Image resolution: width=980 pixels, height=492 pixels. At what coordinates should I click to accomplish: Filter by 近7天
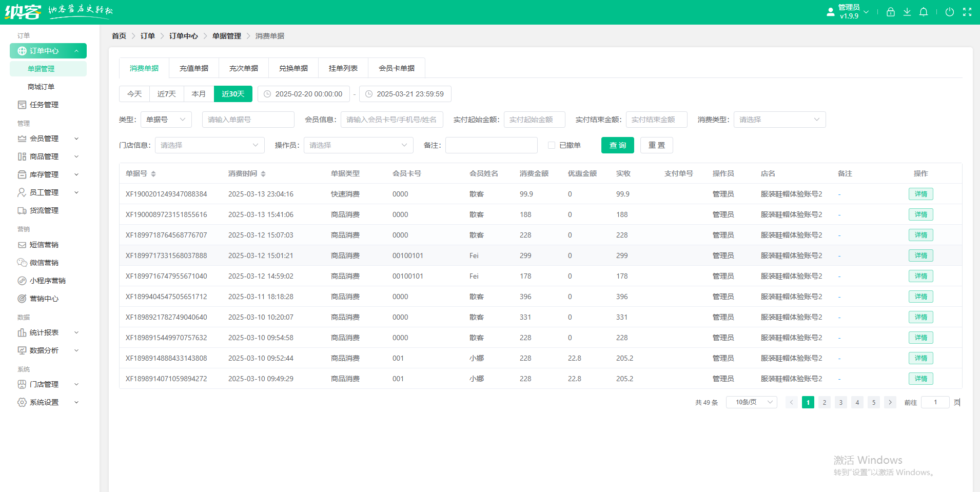point(167,94)
